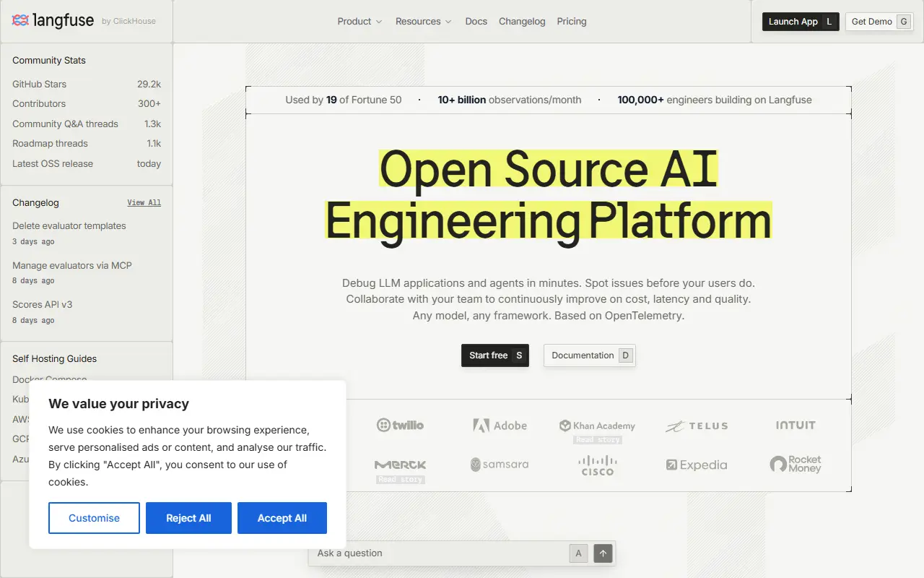Click the TELUS company logo
The width and height of the screenshot is (924, 578).
(x=696, y=426)
